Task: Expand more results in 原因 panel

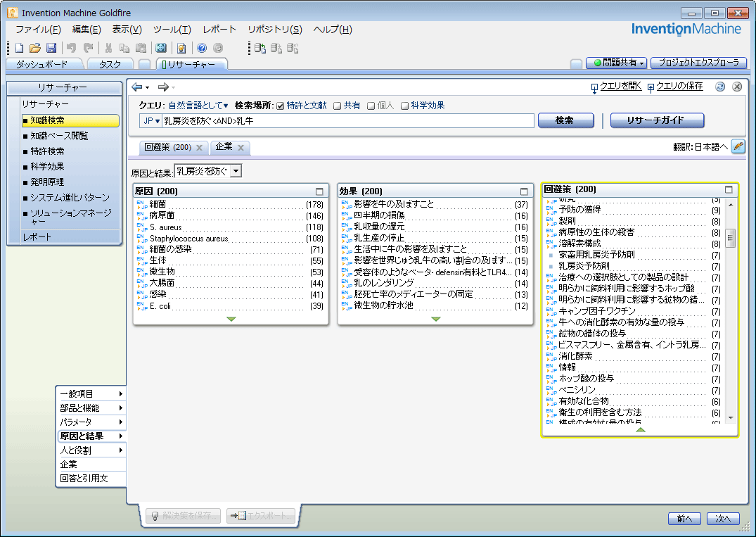Action: point(231,319)
